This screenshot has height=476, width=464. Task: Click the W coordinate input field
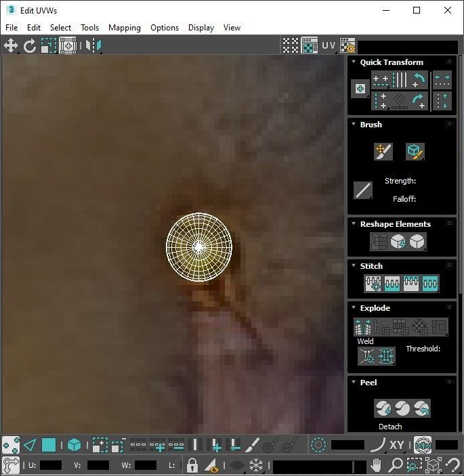click(146, 465)
